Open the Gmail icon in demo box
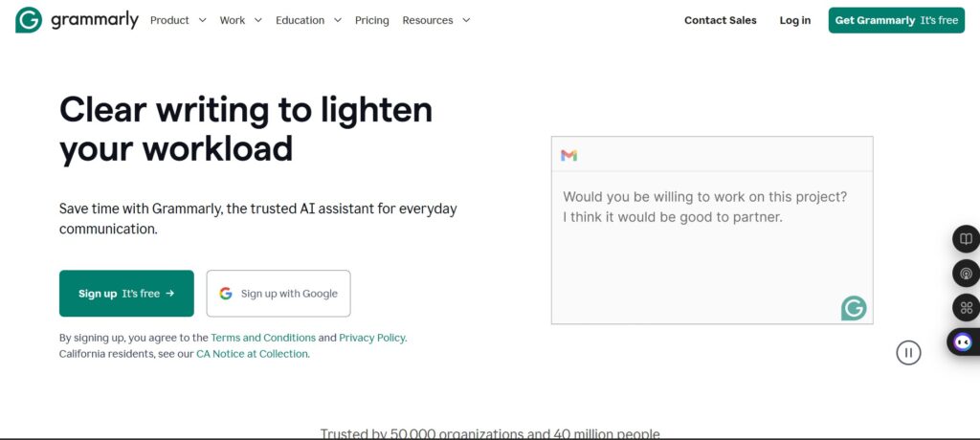 tap(568, 155)
